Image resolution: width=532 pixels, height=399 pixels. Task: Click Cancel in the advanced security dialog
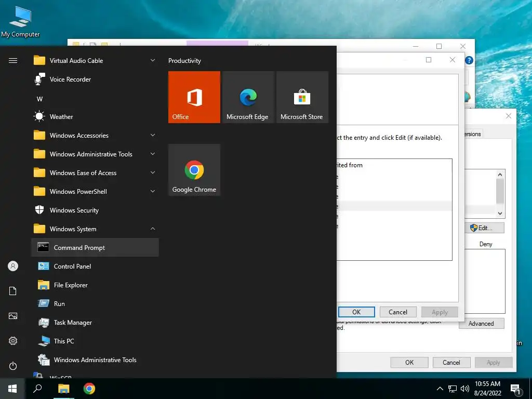click(398, 312)
